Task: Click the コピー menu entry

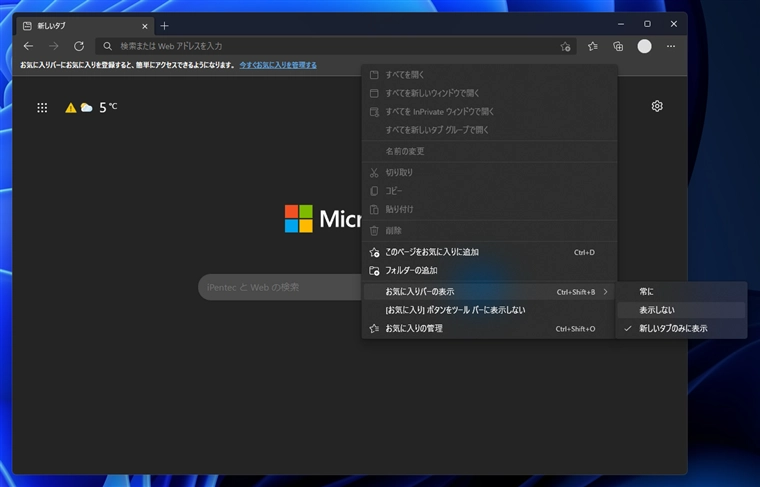Action: click(489, 191)
